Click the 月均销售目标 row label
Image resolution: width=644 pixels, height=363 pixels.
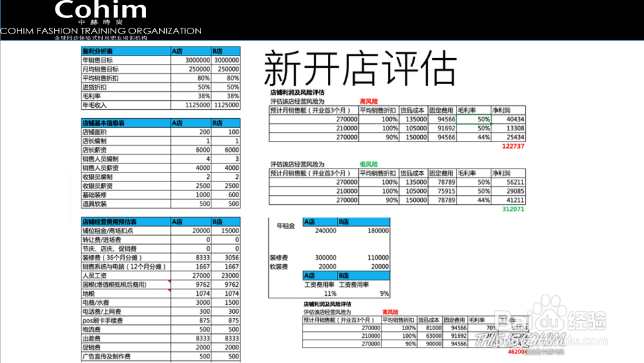click(x=101, y=69)
